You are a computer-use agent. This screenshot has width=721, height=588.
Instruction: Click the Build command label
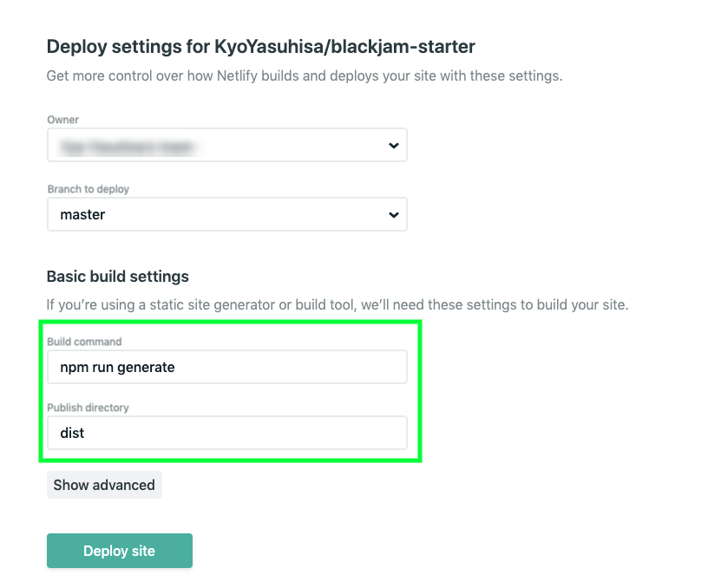click(x=83, y=342)
